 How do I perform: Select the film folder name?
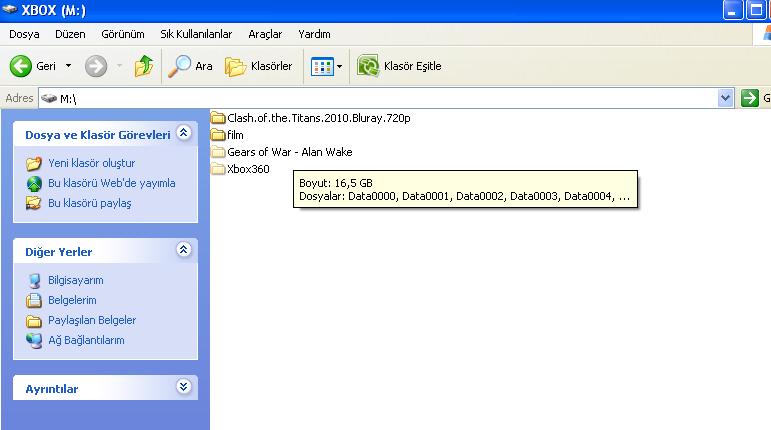pyautogui.click(x=235, y=135)
